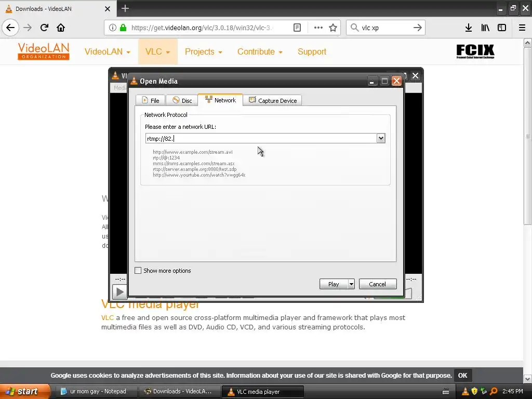532x399 pixels.
Task: Expand the Projects menu on website
Action: (x=203, y=51)
